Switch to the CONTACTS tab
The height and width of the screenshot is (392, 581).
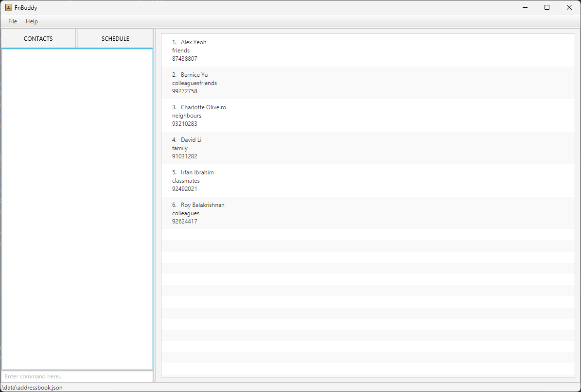tap(38, 38)
